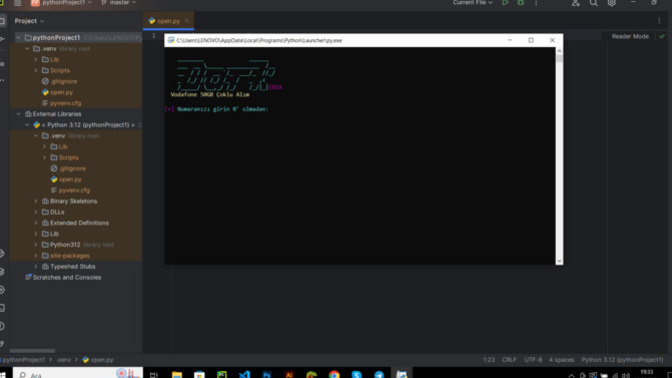The width and height of the screenshot is (672, 378).
Task: Close the open.py editor tab
Action: (187, 21)
